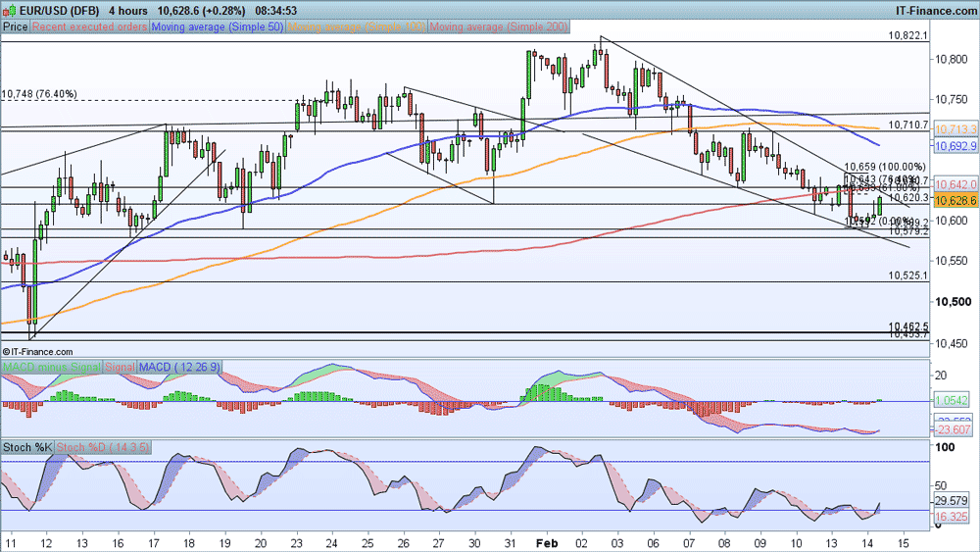Click the orange SMA100 value tag 10,713.3
This screenshot has height=552, width=980.
[x=955, y=129]
